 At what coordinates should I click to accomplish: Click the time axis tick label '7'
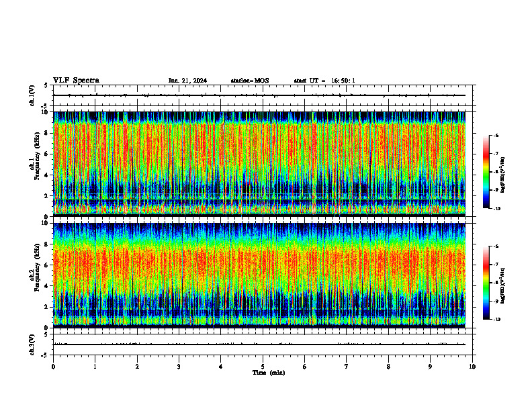(347, 367)
